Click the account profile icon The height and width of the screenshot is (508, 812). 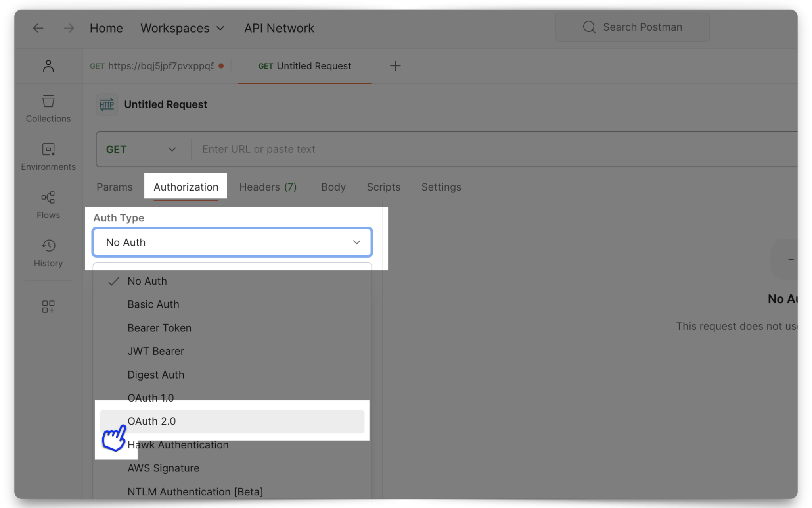(x=48, y=65)
